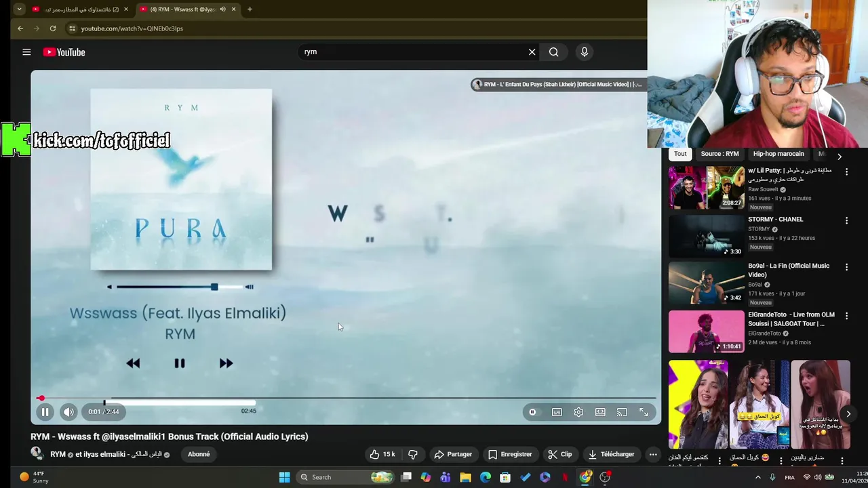Click the magnifier search button in YouTube

[554, 52]
